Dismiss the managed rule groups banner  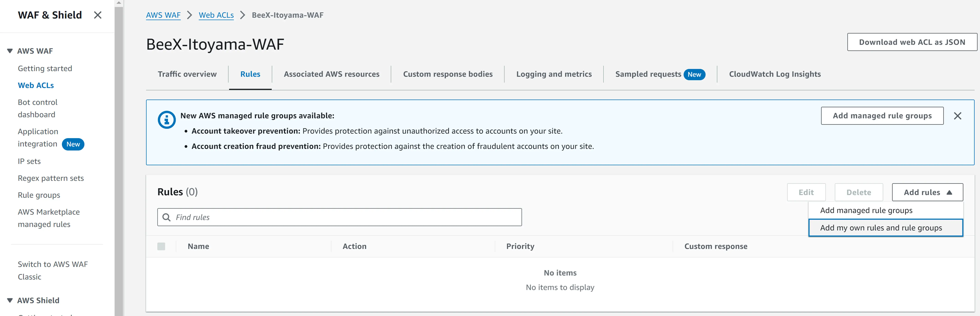point(958,116)
